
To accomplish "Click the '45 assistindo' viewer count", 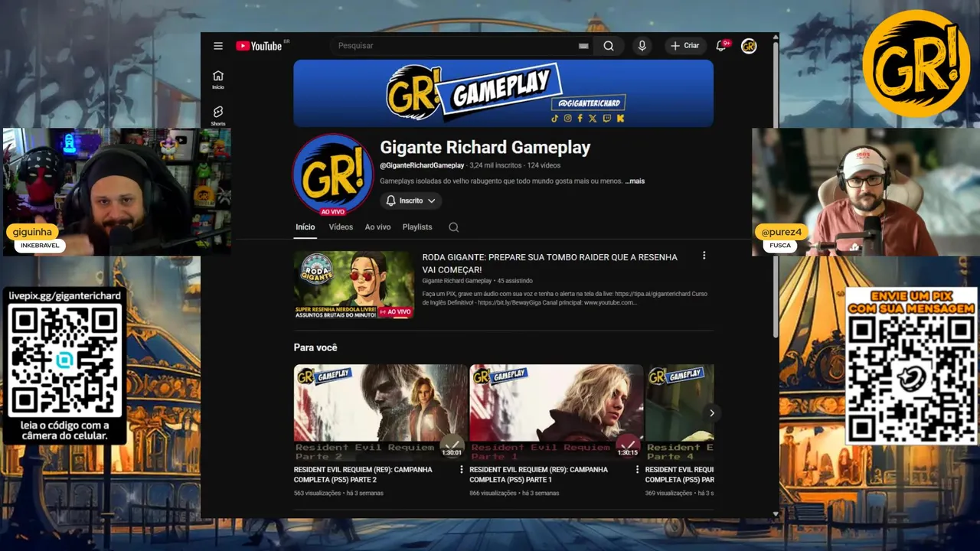I will click(514, 281).
